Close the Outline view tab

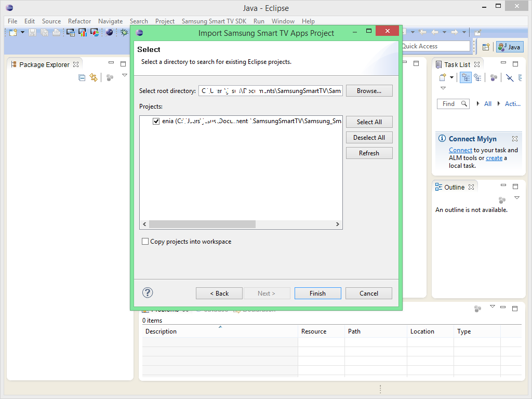click(471, 187)
